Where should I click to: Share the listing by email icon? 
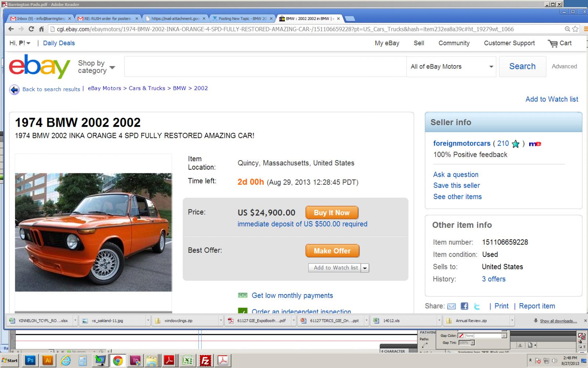[452, 306]
